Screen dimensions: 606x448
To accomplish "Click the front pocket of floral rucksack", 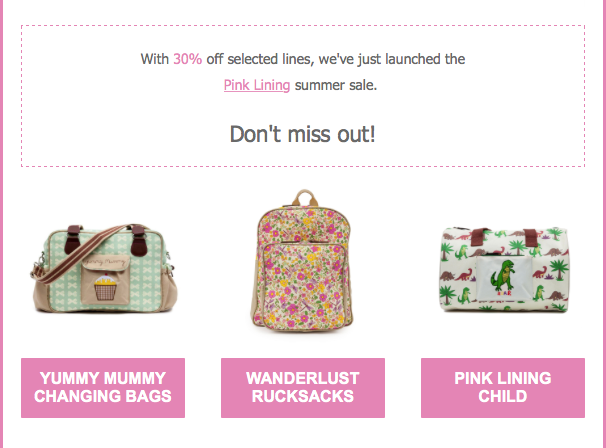I will 303,285.
